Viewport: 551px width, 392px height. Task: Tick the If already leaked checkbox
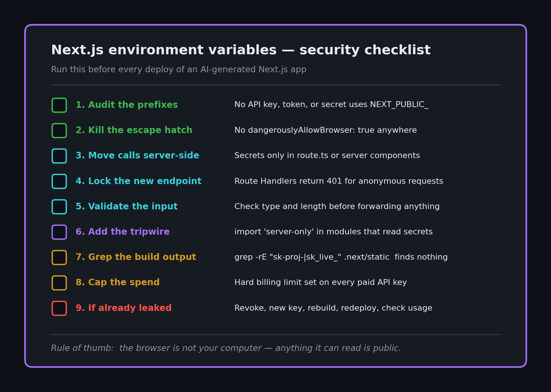pyautogui.click(x=59, y=308)
